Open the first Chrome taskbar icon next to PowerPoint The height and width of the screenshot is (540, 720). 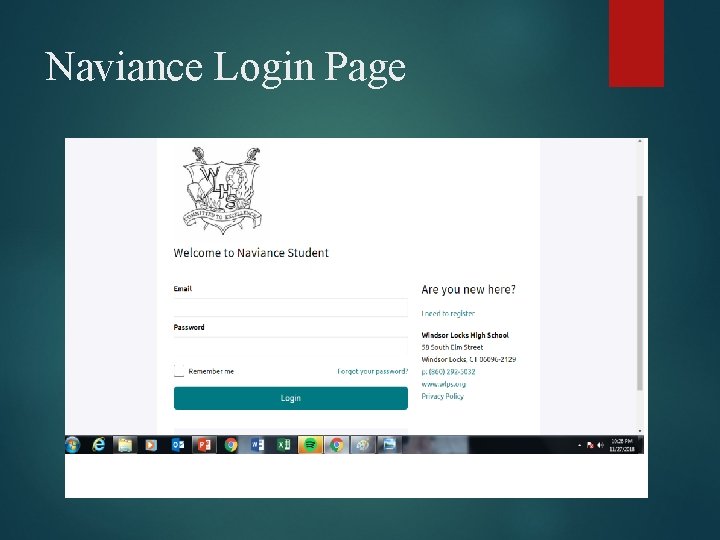point(231,444)
